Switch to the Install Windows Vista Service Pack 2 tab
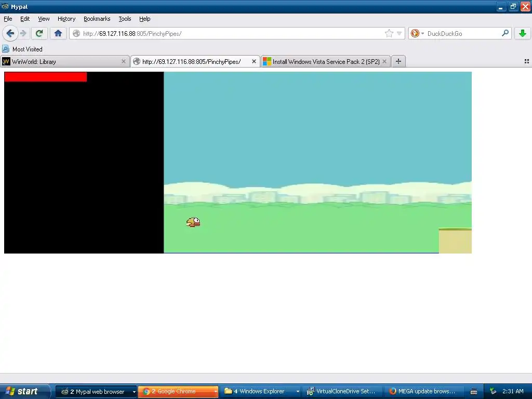Image resolution: width=532 pixels, height=399 pixels. point(326,61)
